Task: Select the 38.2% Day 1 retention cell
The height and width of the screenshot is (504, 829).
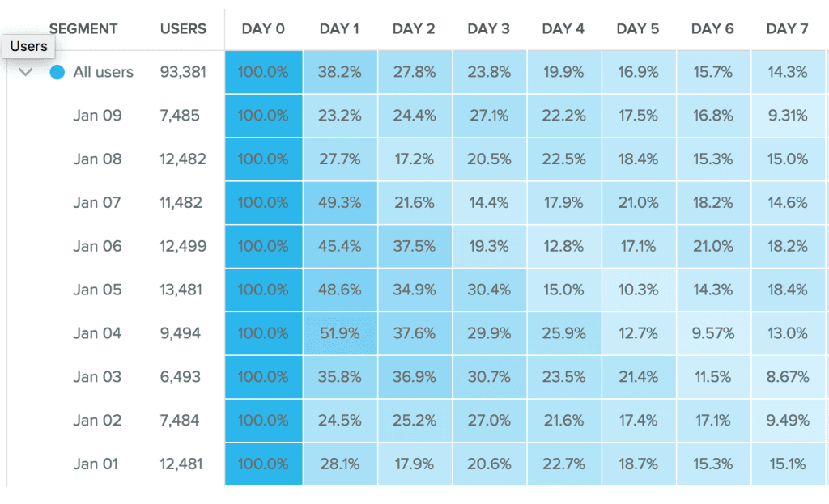Action: pos(340,72)
